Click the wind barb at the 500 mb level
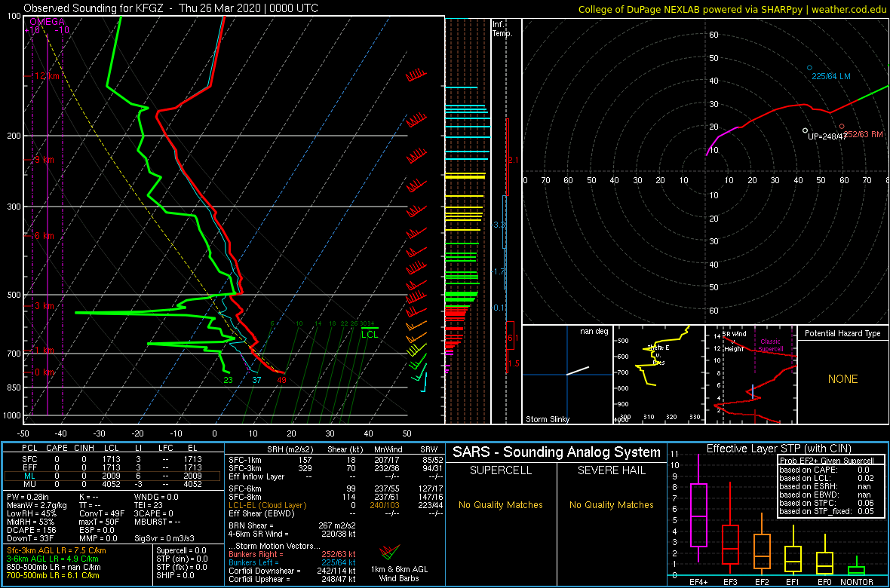This screenshot has height=588, width=890. pyautogui.click(x=416, y=296)
